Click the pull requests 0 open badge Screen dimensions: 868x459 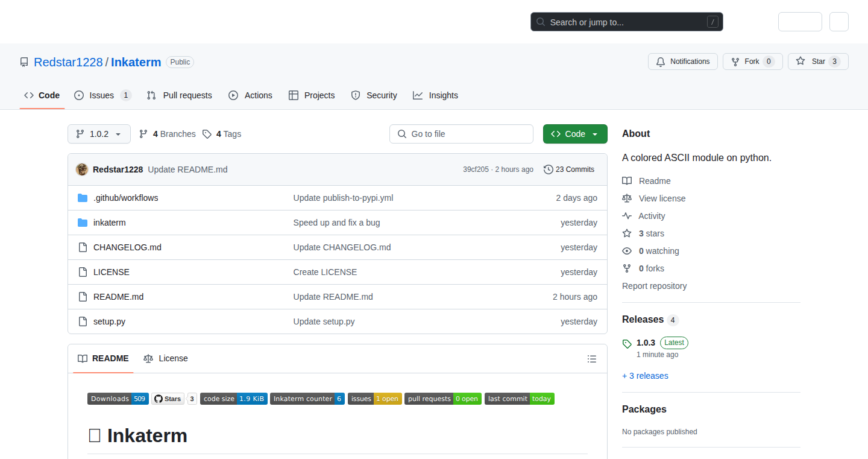[443, 399]
